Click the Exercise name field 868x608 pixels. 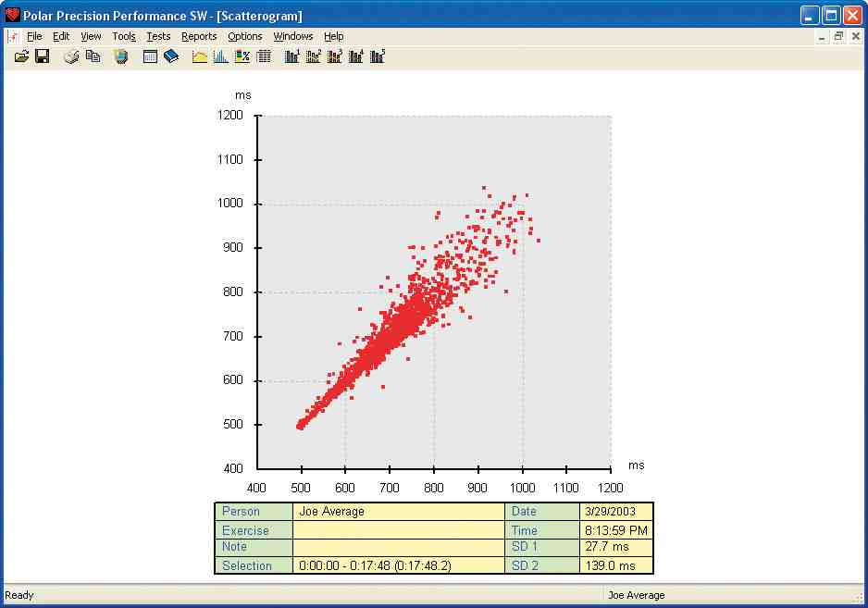[398, 530]
